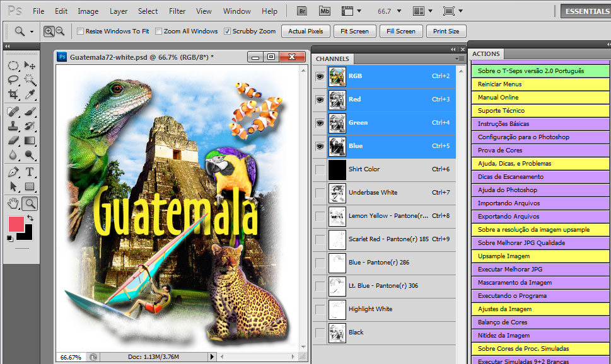Pick the Magic Wand tool

point(29,80)
